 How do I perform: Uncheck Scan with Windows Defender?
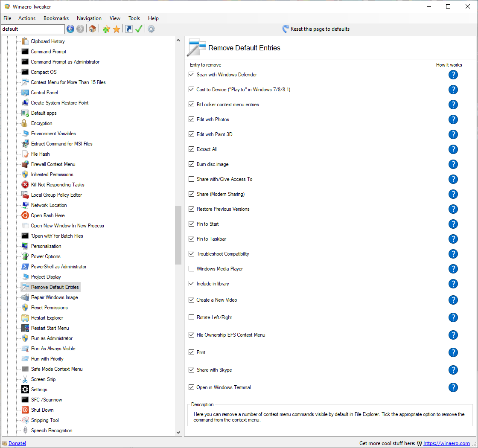tap(192, 75)
